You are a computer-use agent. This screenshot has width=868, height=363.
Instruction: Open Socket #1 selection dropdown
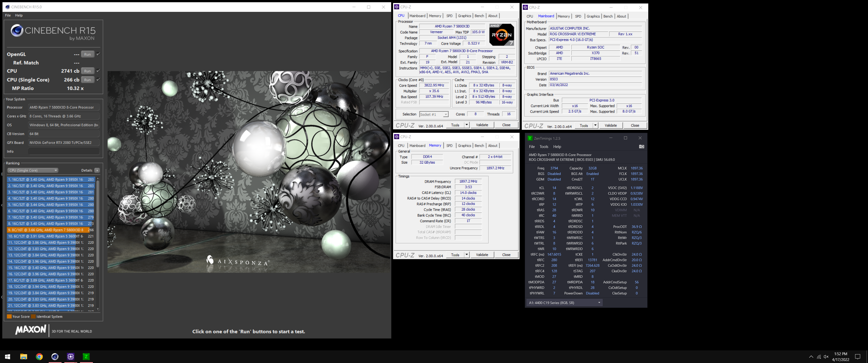click(434, 114)
